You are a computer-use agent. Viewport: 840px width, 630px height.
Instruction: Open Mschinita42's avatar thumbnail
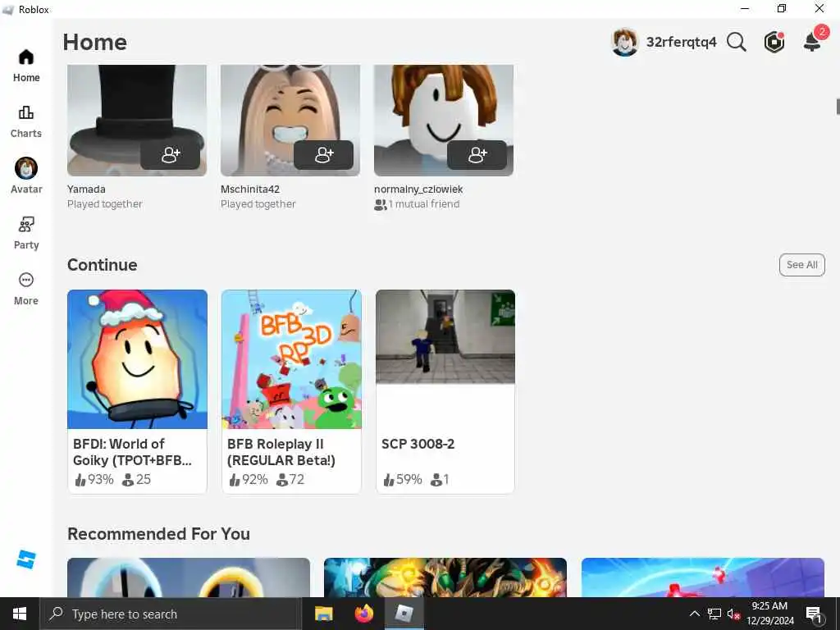coord(290,121)
